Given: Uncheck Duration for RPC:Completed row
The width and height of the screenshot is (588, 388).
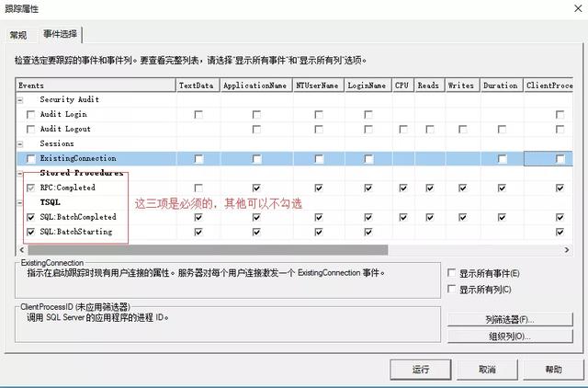Looking at the screenshot, I should 502,188.
